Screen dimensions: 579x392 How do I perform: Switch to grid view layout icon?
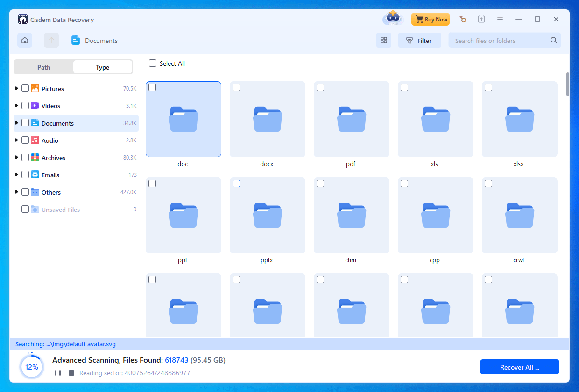point(384,41)
